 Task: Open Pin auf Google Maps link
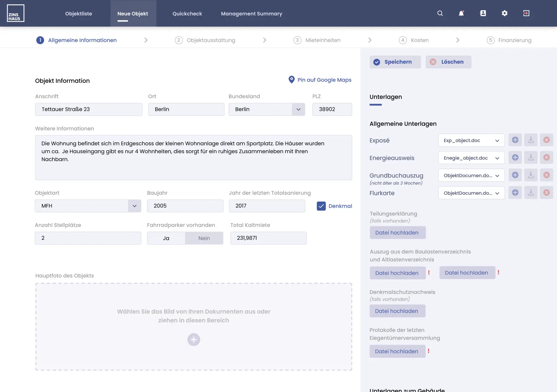click(x=320, y=80)
